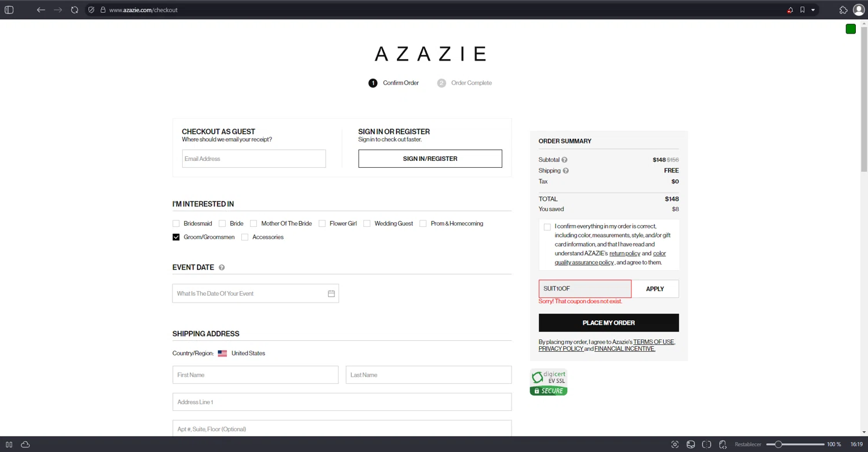
Task: Click the green extension square icon
Action: (851, 29)
